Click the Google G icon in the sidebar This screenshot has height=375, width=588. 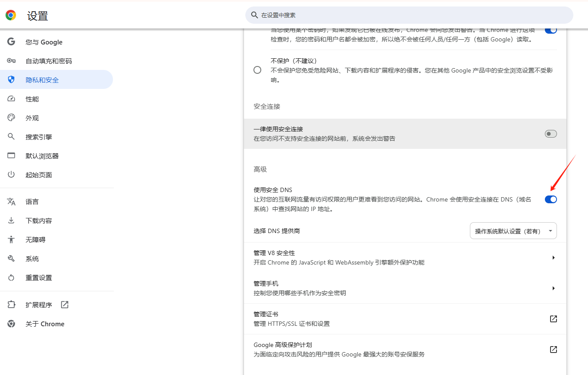(11, 42)
